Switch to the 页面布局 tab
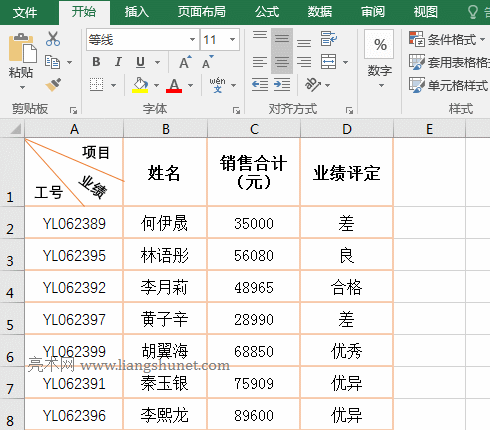The image size is (490, 430). [201, 12]
